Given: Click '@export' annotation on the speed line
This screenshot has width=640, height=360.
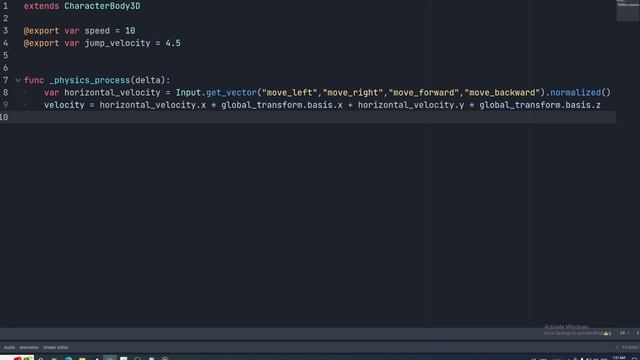Looking at the screenshot, I should [41, 31].
